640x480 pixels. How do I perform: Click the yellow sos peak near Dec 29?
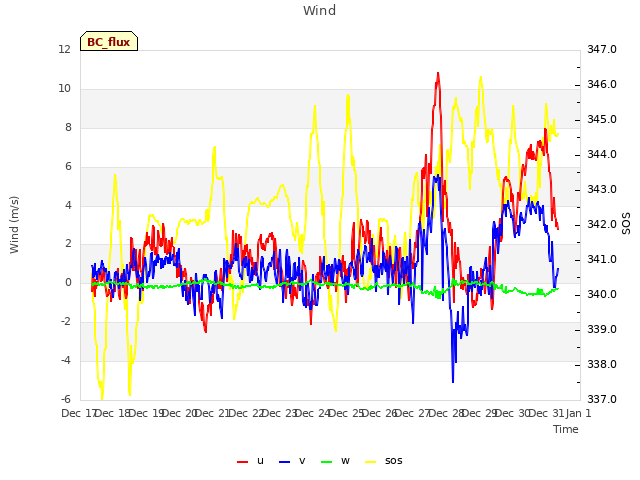[x=481, y=77]
